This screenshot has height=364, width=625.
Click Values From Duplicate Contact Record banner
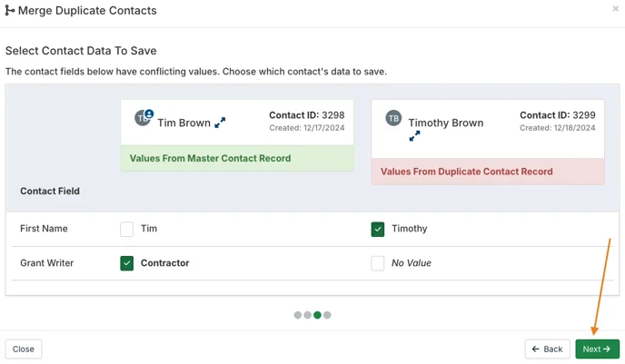tap(488, 172)
